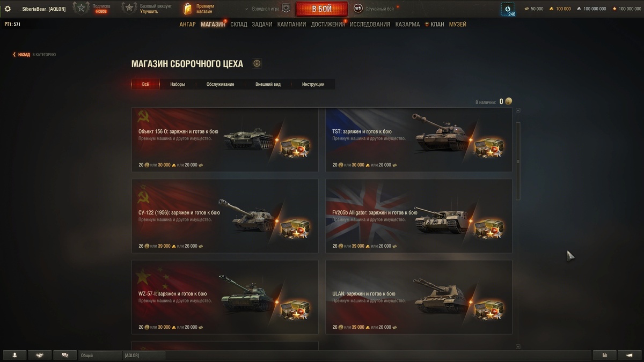Open the settings gear menu
The image size is (644, 362).
(8, 9)
